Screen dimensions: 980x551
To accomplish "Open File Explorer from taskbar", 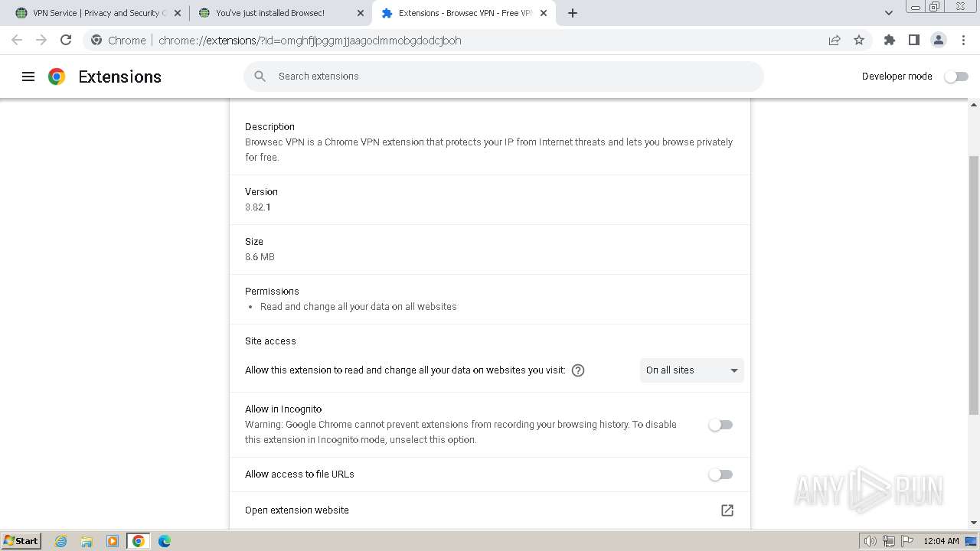I will pyautogui.click(x=87, y=541).
